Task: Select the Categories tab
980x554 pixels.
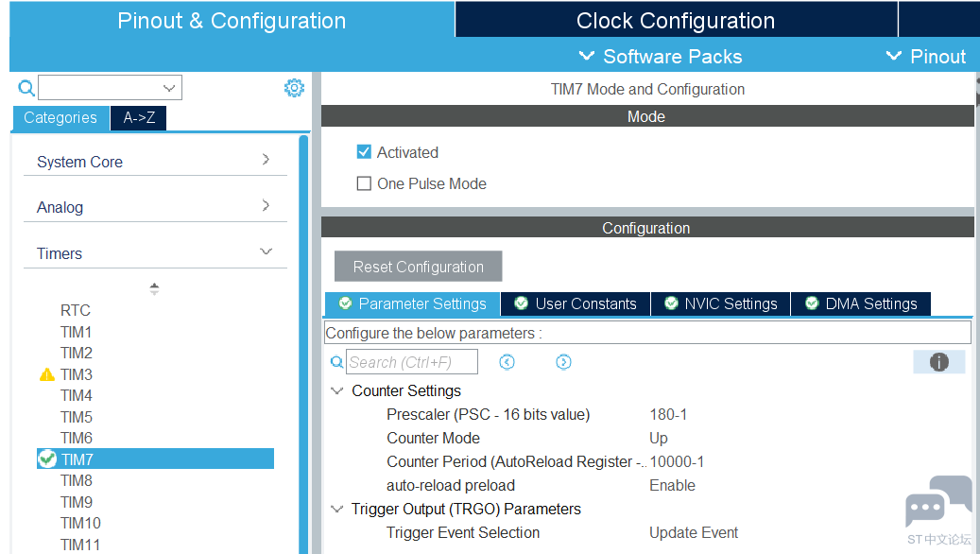Action: (60, 117)
